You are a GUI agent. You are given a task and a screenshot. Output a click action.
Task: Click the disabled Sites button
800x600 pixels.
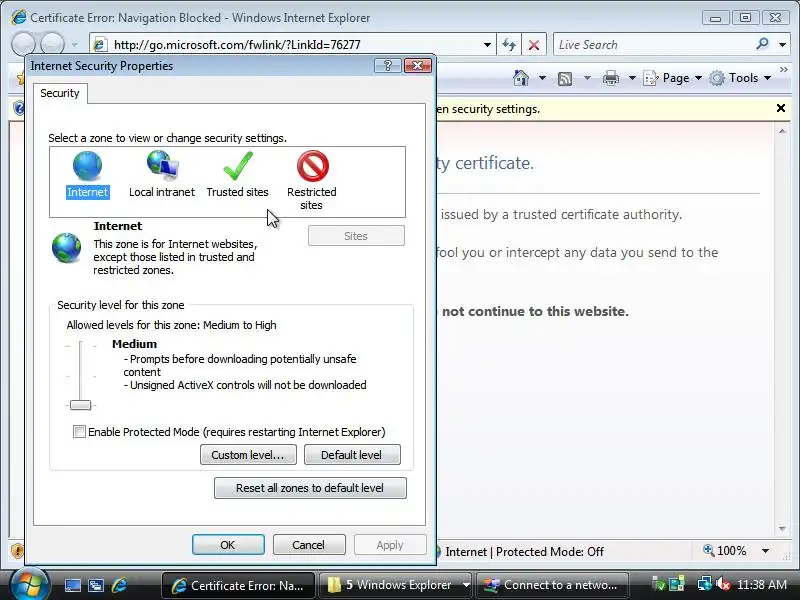point(356,236)
